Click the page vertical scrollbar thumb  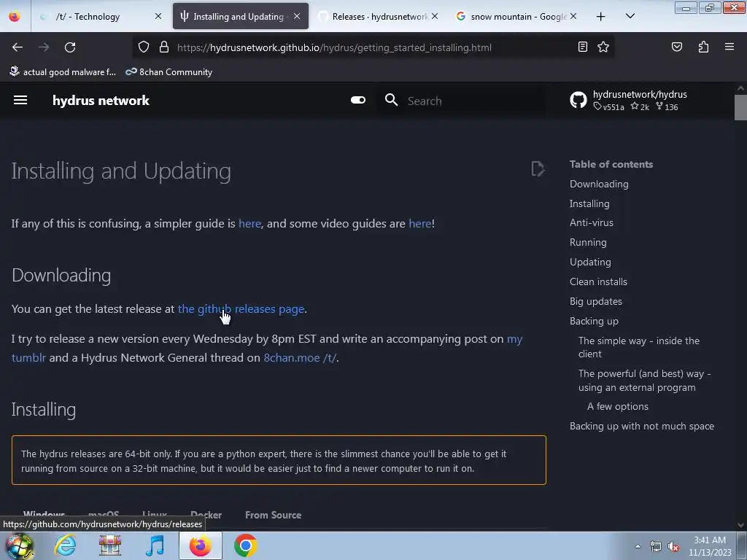coord(740,107)
